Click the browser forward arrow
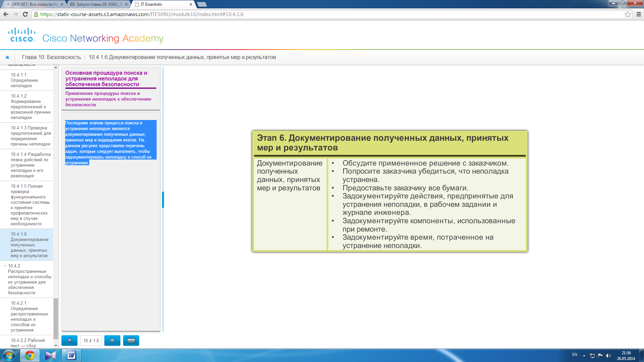Screen dimensions: 644x362 (15, 14)
